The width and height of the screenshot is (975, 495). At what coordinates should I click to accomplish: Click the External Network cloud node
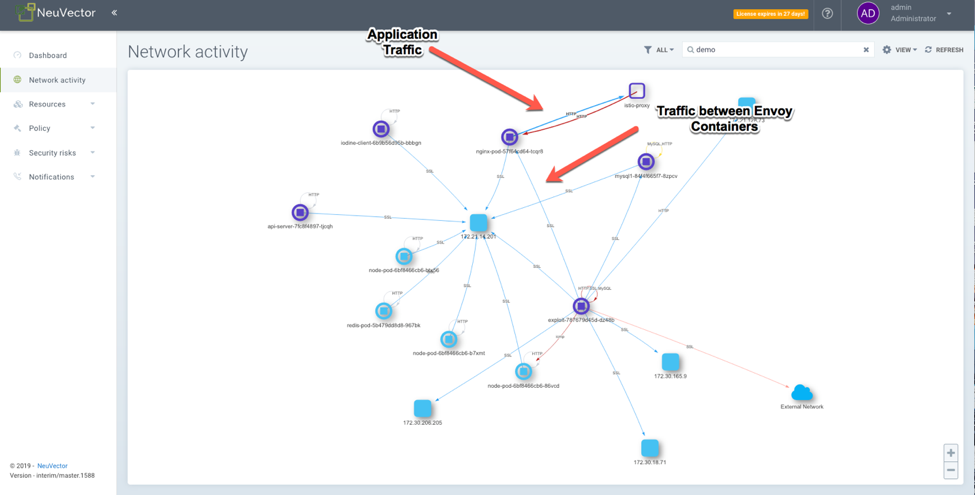pyautogui.click(x=801, y=391)
